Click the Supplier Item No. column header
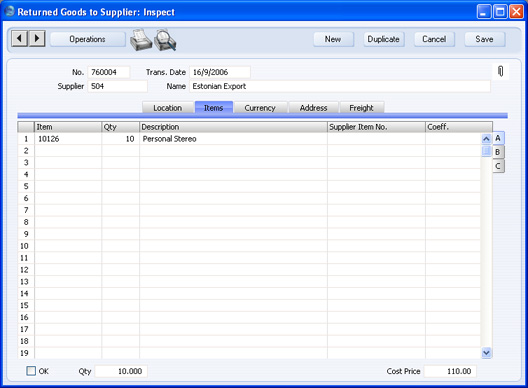 click(x=376, y=127)
